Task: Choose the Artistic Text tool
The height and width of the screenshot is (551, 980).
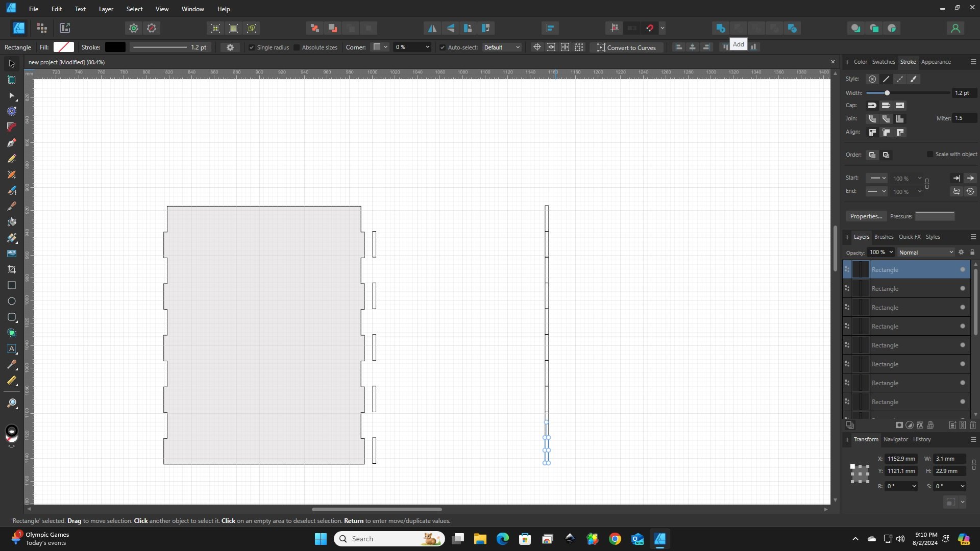Action: pos(12,348)
